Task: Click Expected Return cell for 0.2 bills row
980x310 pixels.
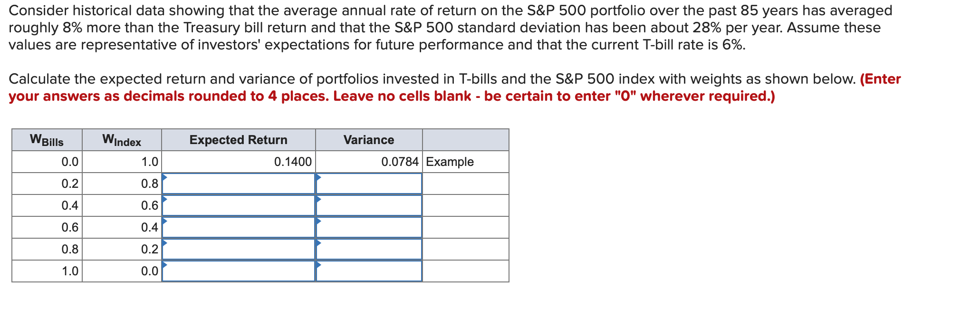Action: [x=239, y=184]
